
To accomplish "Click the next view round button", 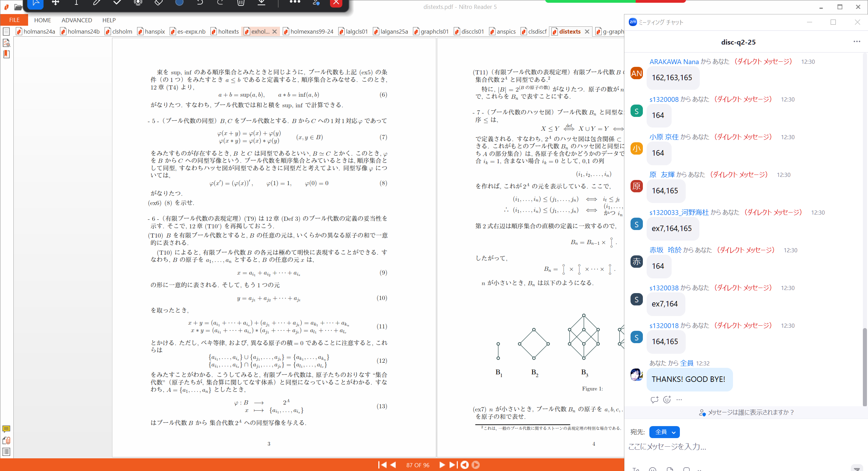I will tap(476, 465).
